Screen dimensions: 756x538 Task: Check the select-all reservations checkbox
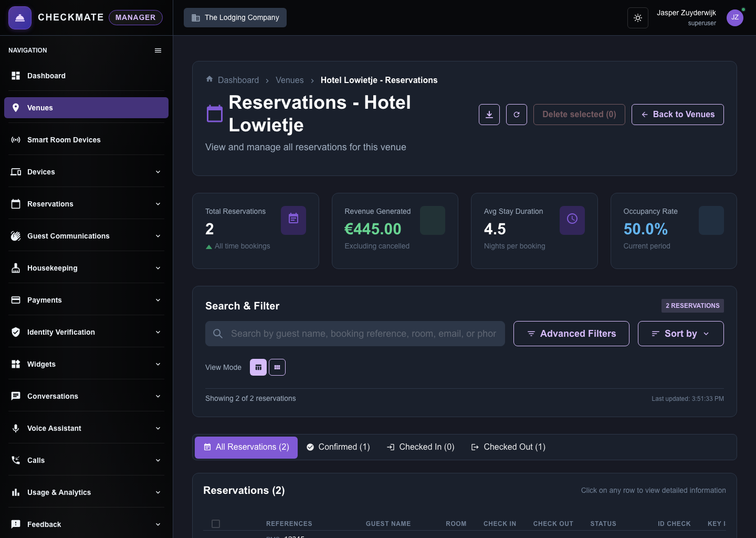coord(216,524)
